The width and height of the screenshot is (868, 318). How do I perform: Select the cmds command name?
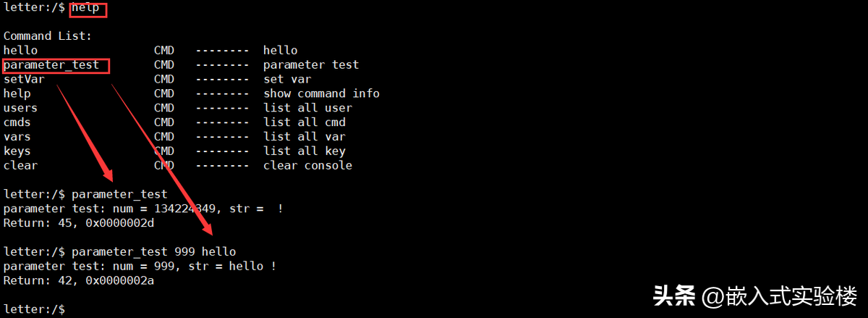click(17, 122)
